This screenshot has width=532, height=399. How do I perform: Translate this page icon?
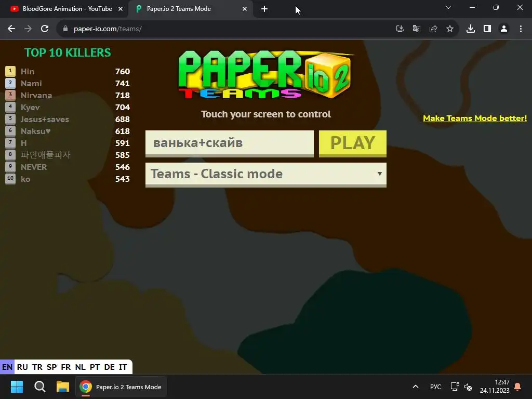pos(417,29)
